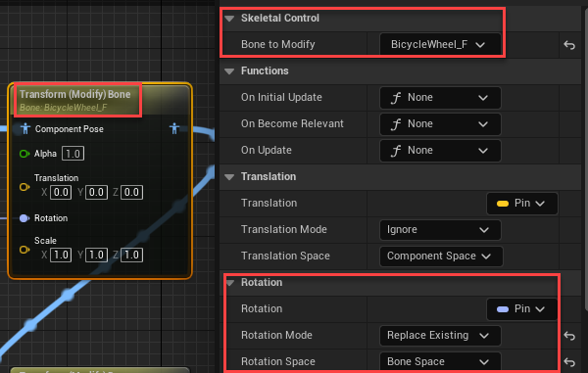Edit the Translation X value
This screenshot has height=373, width=588.
click(x=61, y=193)
